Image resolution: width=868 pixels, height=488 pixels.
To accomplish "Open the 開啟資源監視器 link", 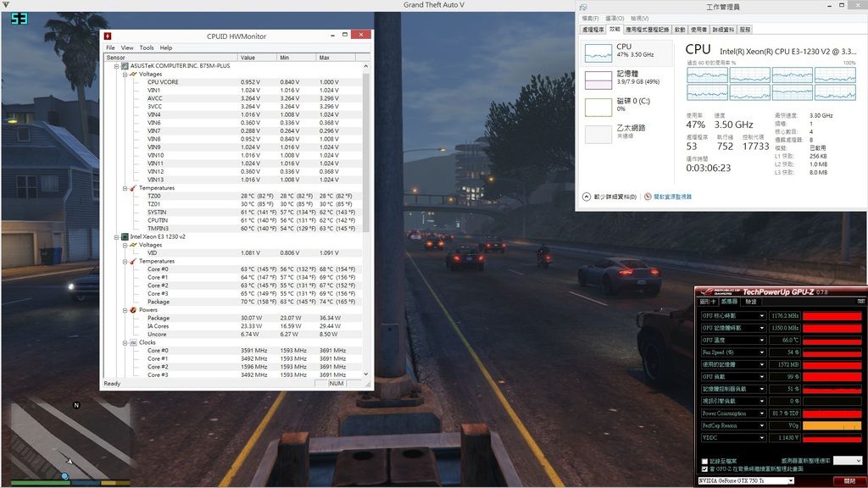I will coord(672,197).
